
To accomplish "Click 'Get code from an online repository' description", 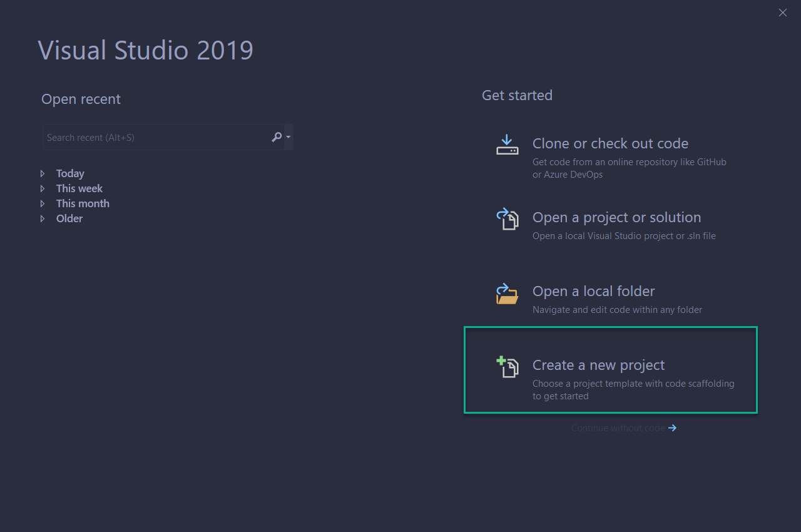I will click(630, 168).
